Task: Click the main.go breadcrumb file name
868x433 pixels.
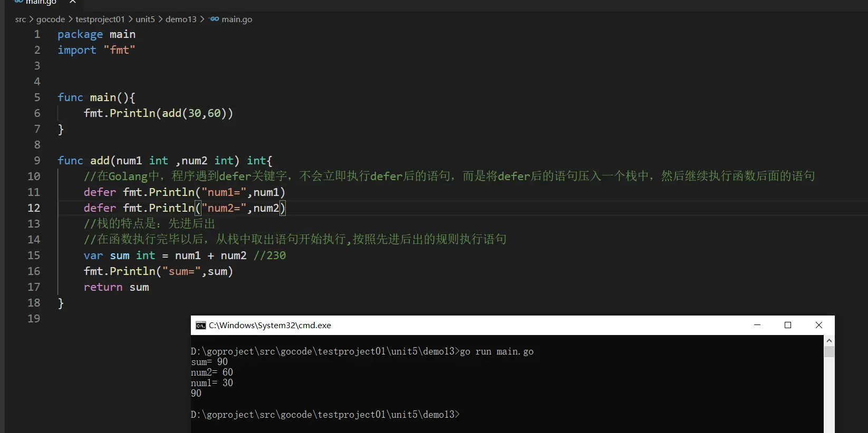Action: click(x=237, y=19)
